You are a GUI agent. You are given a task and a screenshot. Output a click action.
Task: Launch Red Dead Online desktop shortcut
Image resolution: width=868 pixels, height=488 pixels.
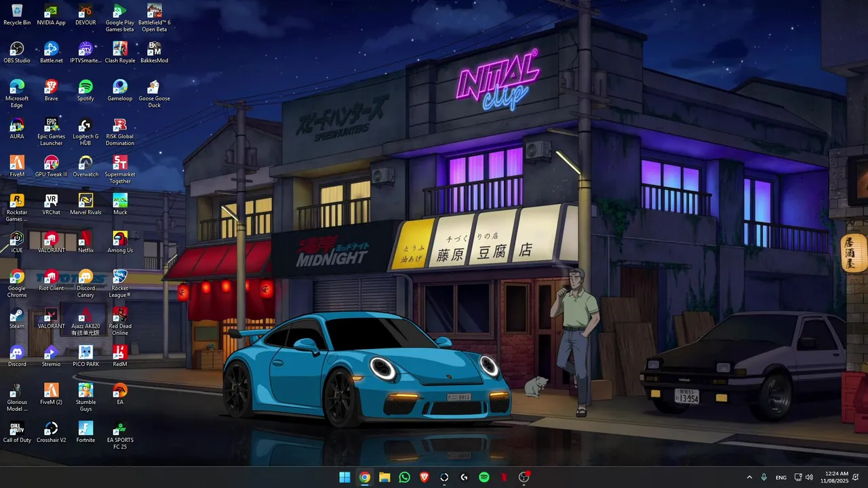120,322
